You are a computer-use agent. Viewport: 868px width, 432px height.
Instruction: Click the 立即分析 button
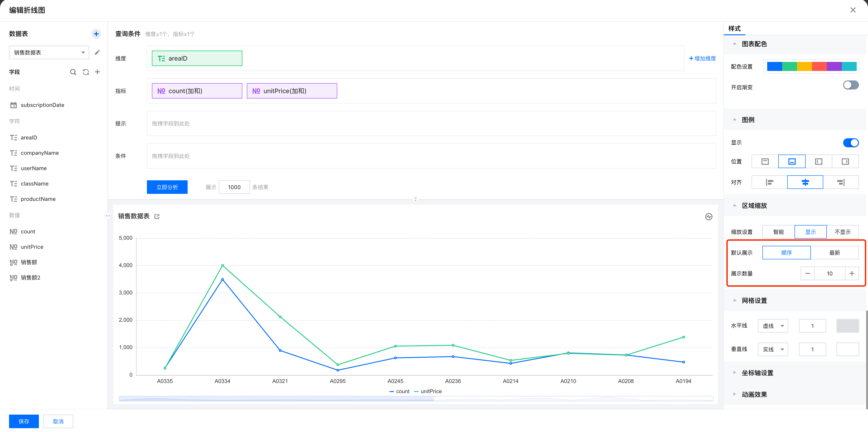167,187
